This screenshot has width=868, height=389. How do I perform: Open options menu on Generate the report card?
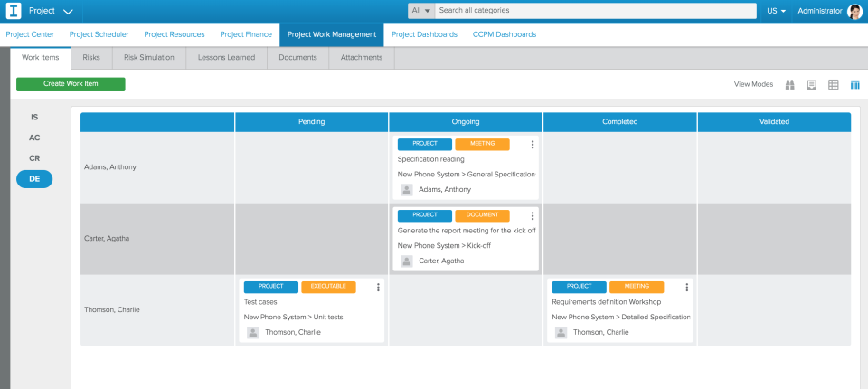click(x=533, y=216)
